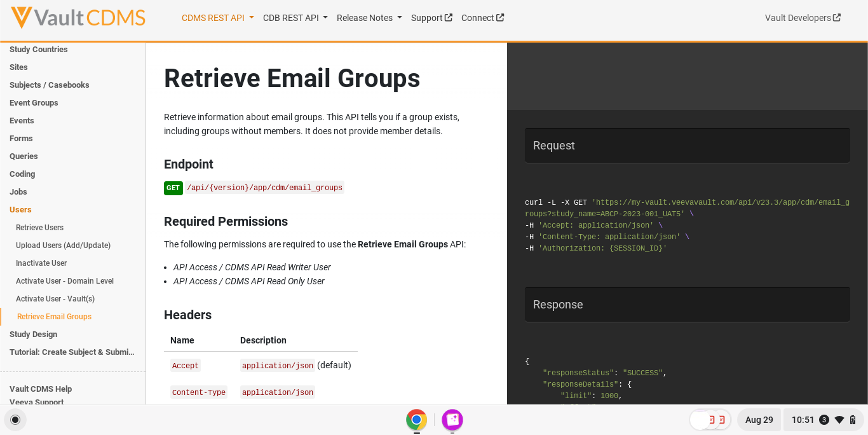Open the Aug 29 calendar date
Viewport: 868px width, 435px height.
pos(759,420)
